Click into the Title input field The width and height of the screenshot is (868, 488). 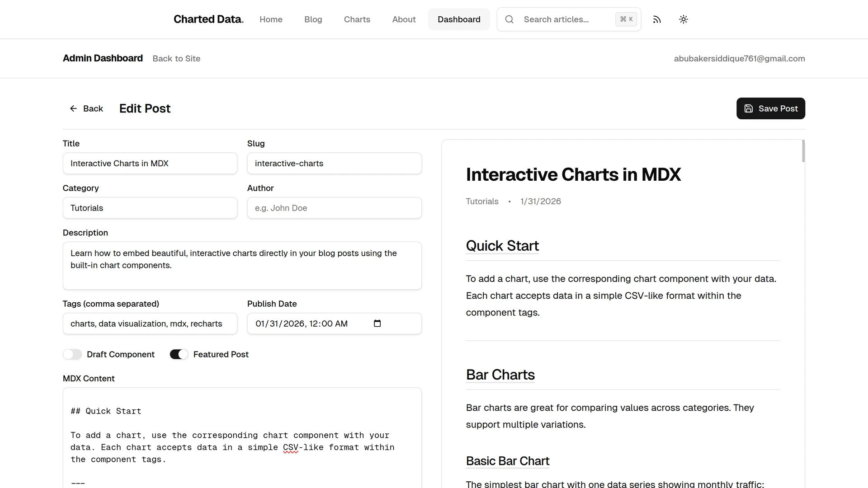coord(150,163)
